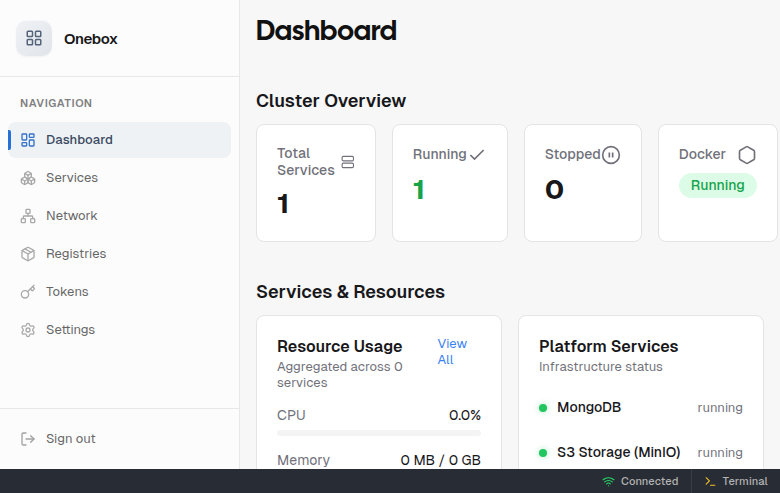Select the MongoDB platform service row
The height and width of the screenshot is (493, 780).
(x=640, y=408)
